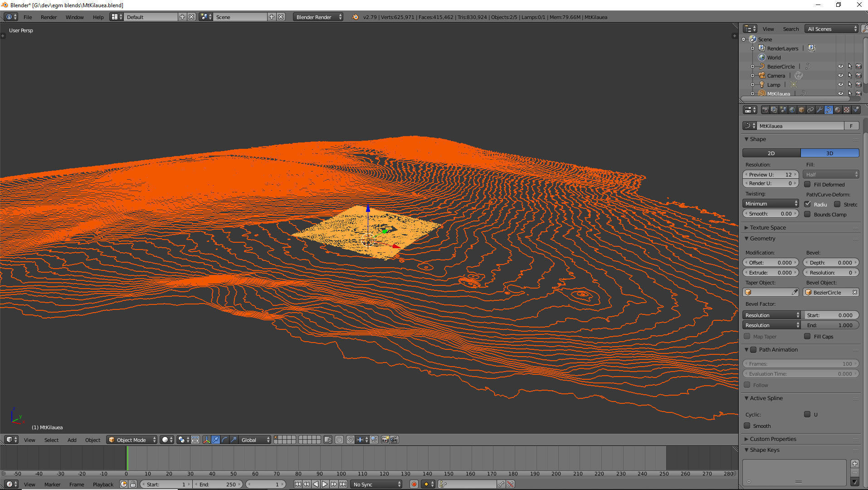Viewport: 868px width, 490px height.
Task: Open the File menu
Action: [x=28, y=17]
